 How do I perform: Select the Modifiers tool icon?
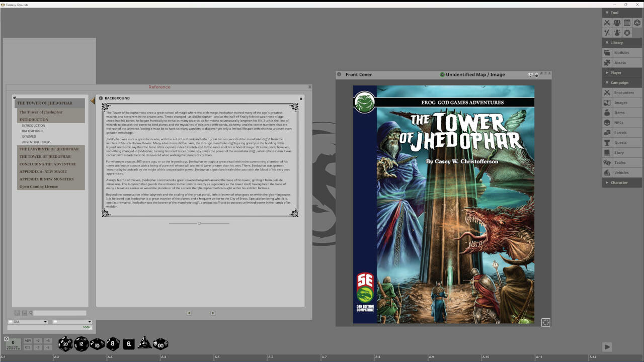[x=606, y=32]
